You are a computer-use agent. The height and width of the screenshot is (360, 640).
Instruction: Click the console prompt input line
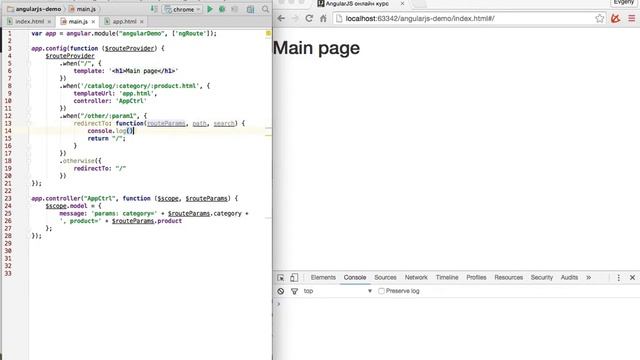tap(456, 304)
